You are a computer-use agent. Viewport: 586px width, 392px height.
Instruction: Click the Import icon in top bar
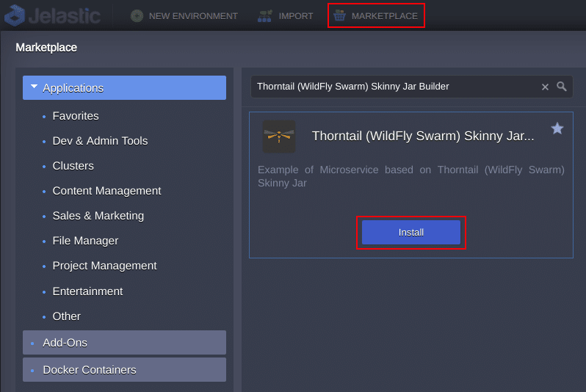(x=264, y=16)
